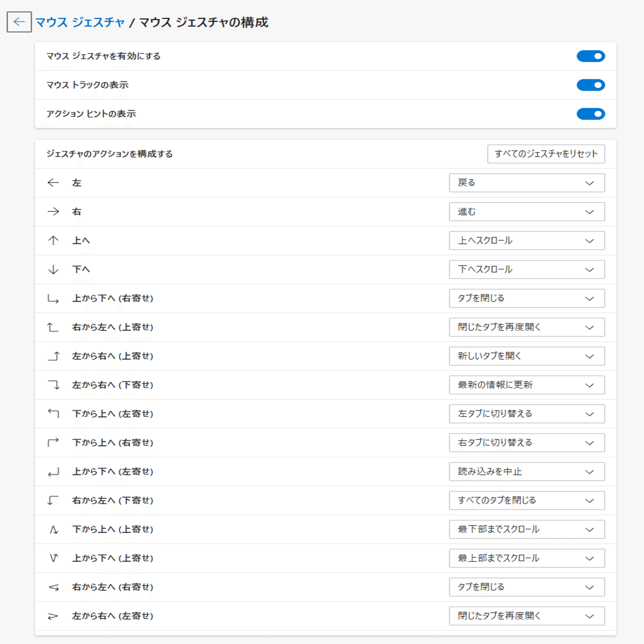Disable the マウス ジェスチャを有効にする toggle
Screen dimensions: 644x644
pos(590,56)
